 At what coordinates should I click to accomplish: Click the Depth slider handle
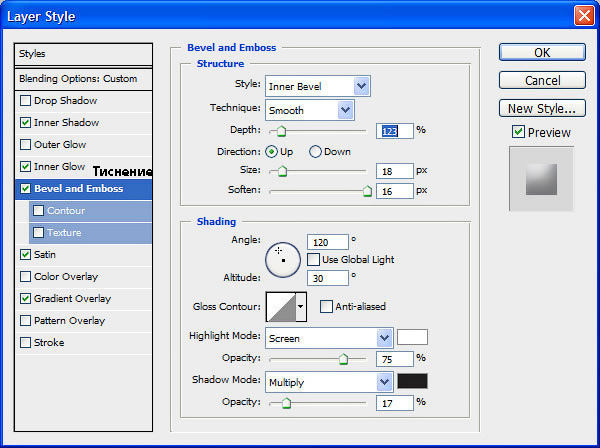281,131
